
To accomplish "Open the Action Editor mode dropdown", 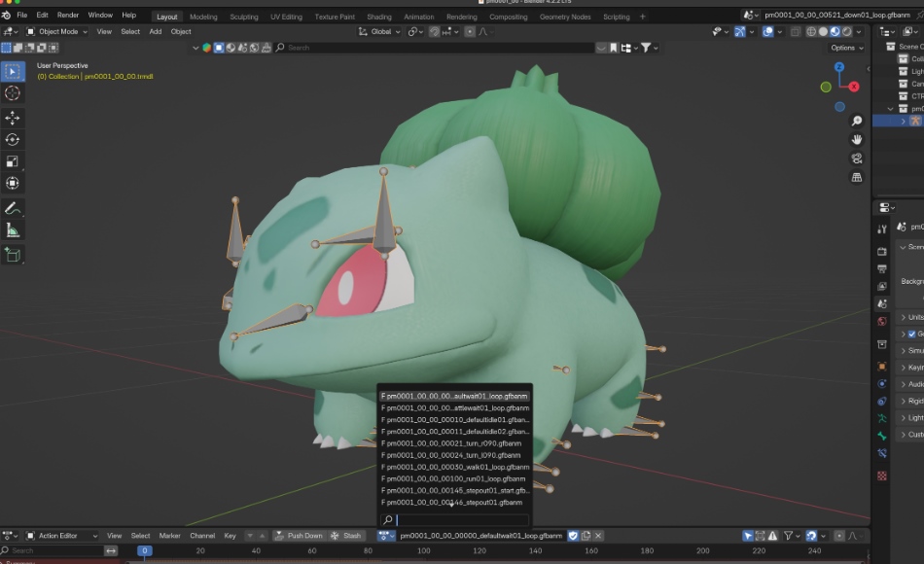I will pos(62,536).
